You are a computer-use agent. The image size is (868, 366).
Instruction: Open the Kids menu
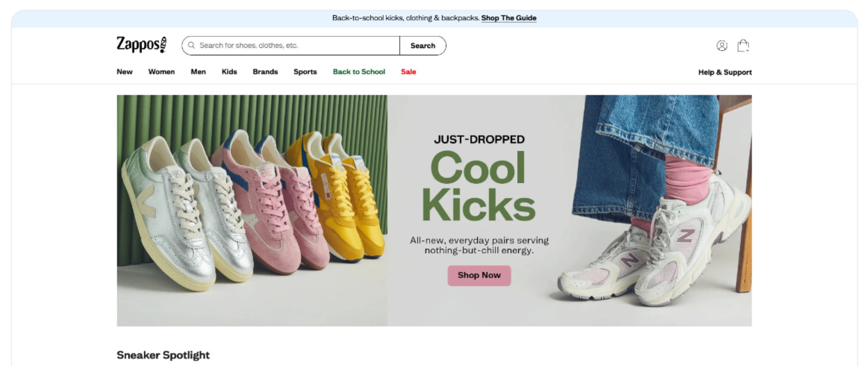click(229, 72)
